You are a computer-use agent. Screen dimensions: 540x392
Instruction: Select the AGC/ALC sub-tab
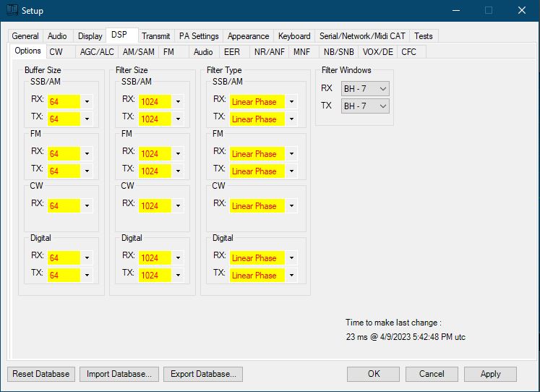(x=97, y=52)
